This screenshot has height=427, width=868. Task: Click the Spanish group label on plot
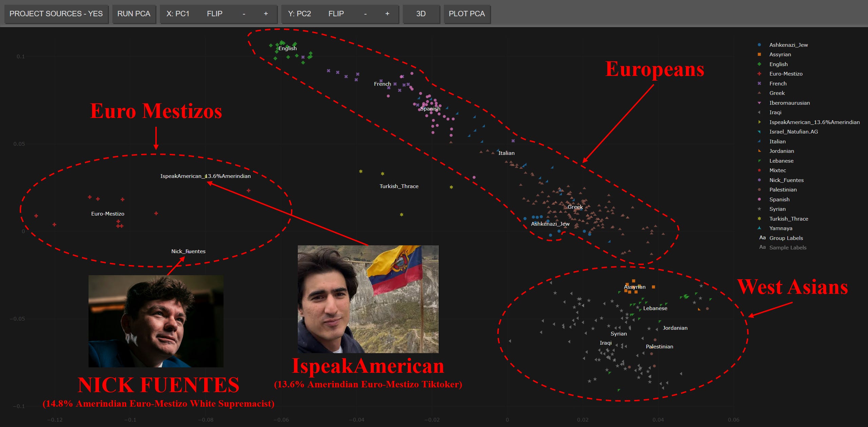pos(430,109)
